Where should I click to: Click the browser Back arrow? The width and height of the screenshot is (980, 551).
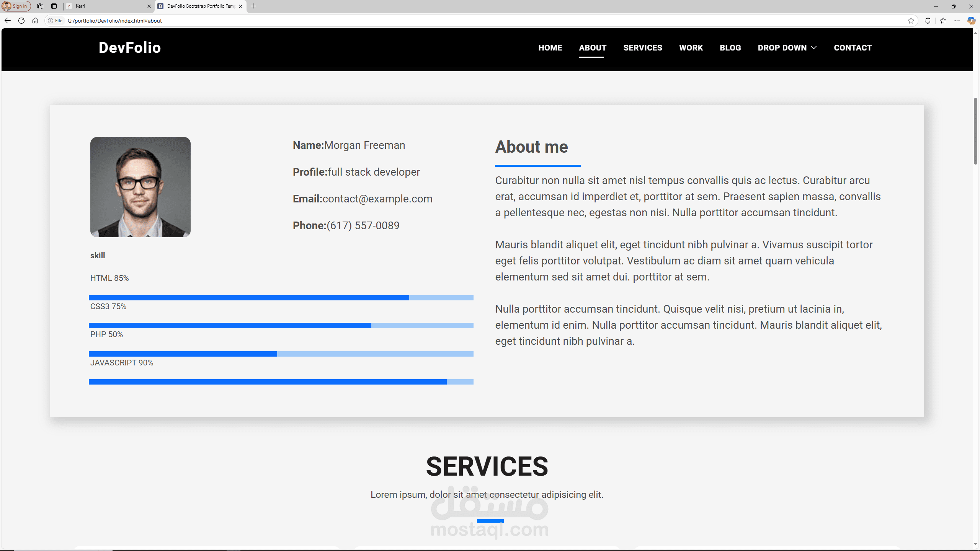tap(8, 21)
